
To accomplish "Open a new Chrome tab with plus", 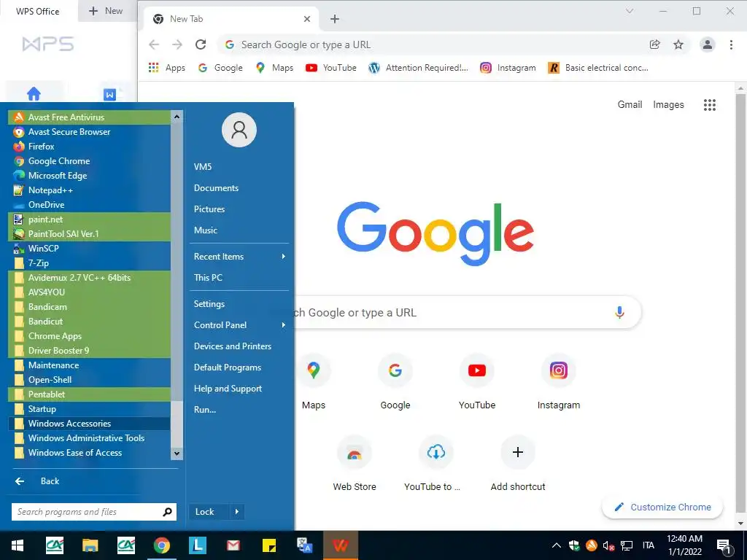I will point(335,18).
